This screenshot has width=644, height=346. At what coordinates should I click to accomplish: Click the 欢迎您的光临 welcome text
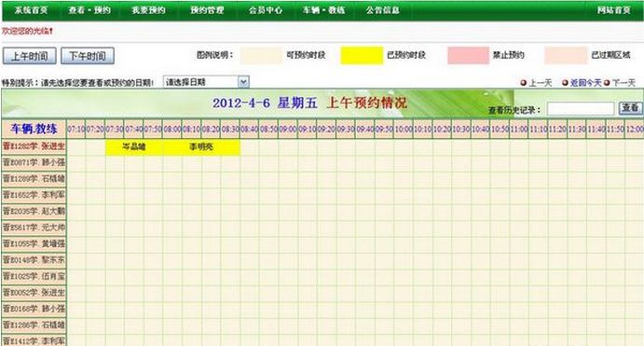[x=27, y=31]
